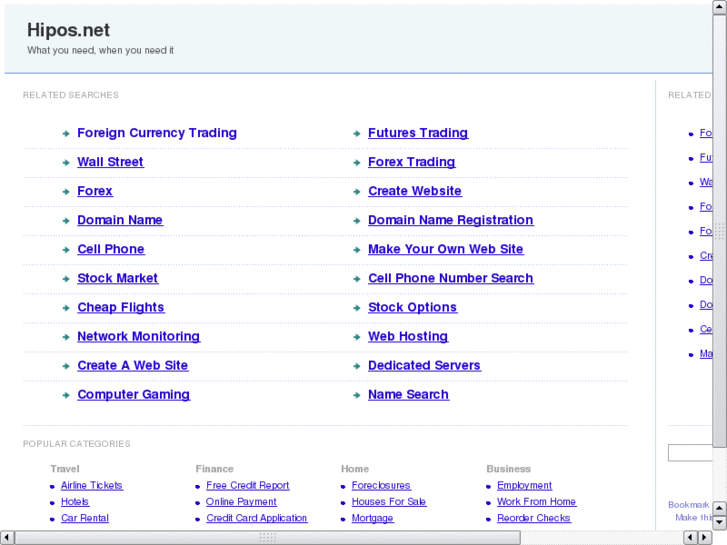Open Stock Market related search
This screenshot has height=545, width=727.
coord(118,278)
